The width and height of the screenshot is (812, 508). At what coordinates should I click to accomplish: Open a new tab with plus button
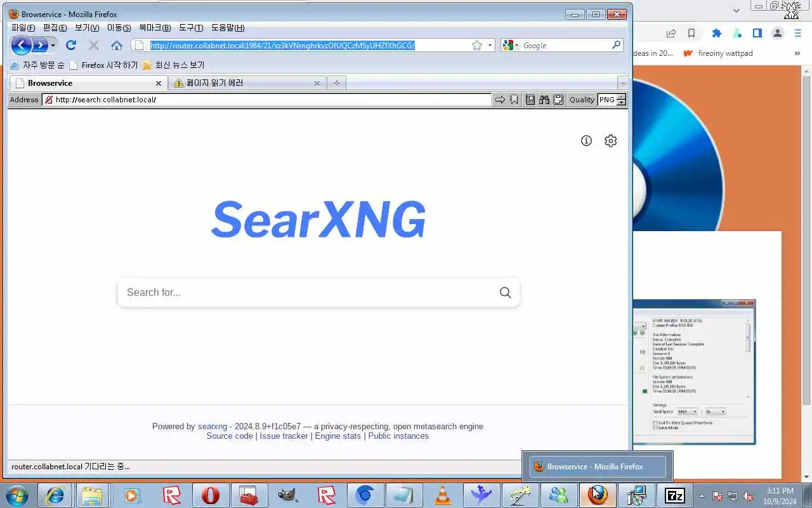pos(336,83)
